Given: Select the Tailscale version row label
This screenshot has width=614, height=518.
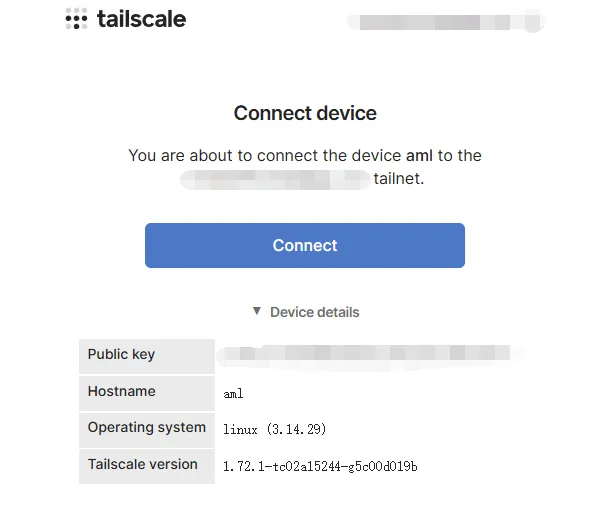Looking at the screenshot, I should coord(143,464).
